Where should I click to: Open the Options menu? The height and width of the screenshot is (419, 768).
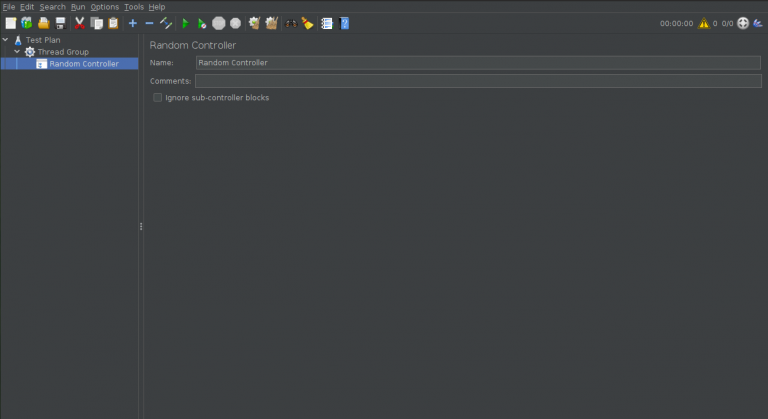point(104,7)
